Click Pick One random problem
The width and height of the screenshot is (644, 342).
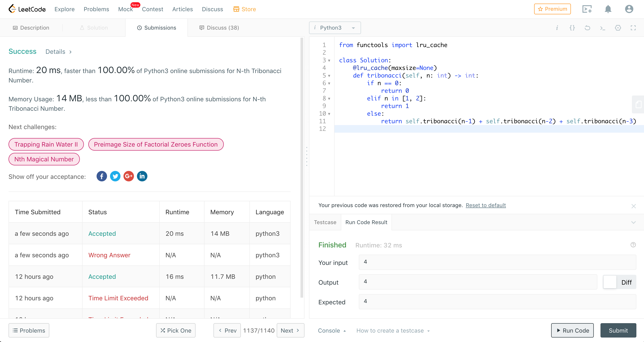pos(176,330)
